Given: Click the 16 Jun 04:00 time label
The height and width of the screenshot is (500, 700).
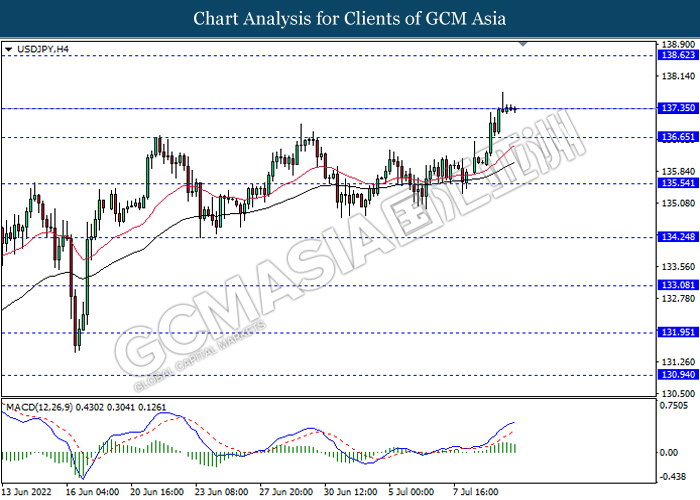Looking at the screenshot, I should tap(92, 492).
